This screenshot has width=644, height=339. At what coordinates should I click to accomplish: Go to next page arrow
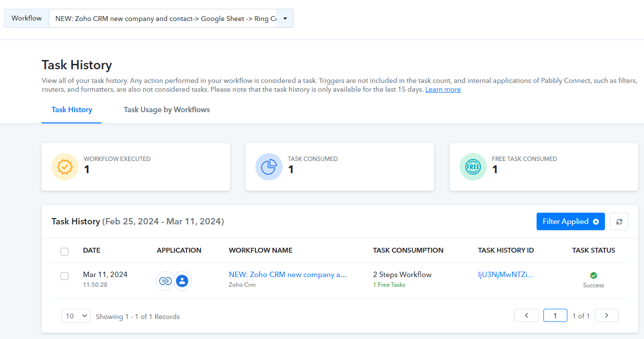pos(606,316)
